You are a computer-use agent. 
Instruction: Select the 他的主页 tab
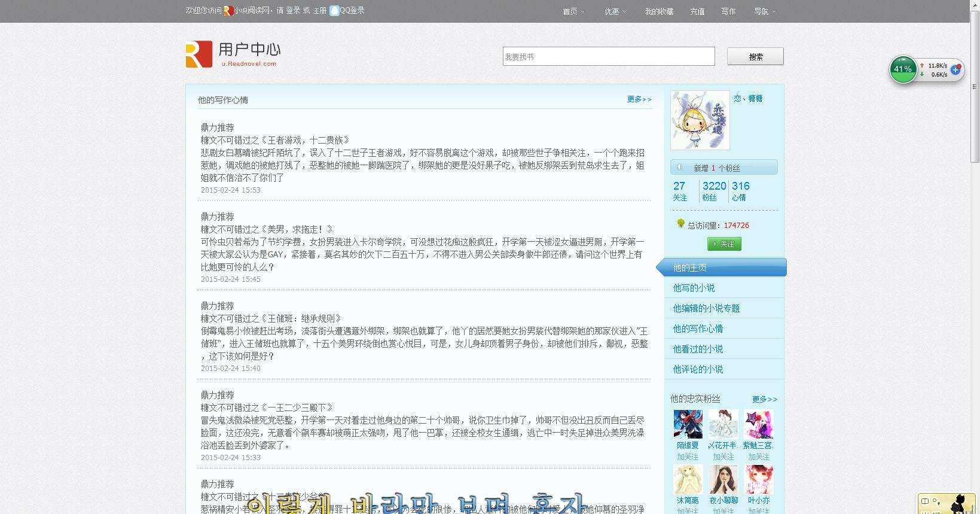pyautogui.click(x=721, y=267)
